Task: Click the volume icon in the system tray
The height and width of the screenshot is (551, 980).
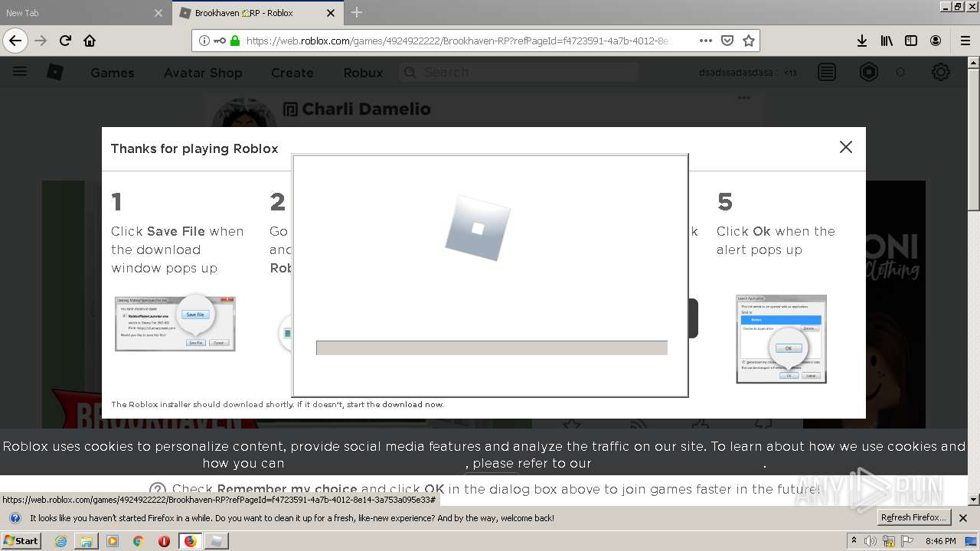Action: [871, 541]
